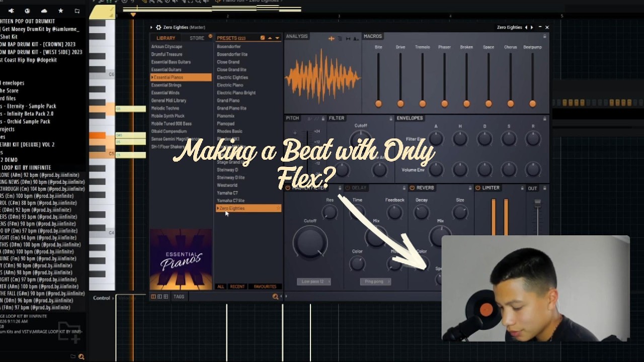Open the Ping pong delay mode dropdown
The height and width of the screenshot is (362, 644).
[x=375, y=282]
